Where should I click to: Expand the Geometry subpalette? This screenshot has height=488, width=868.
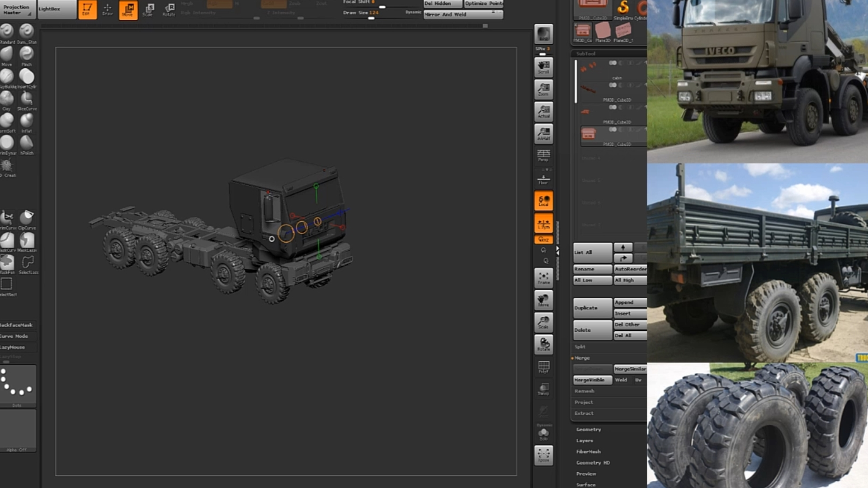pos(589,429)
